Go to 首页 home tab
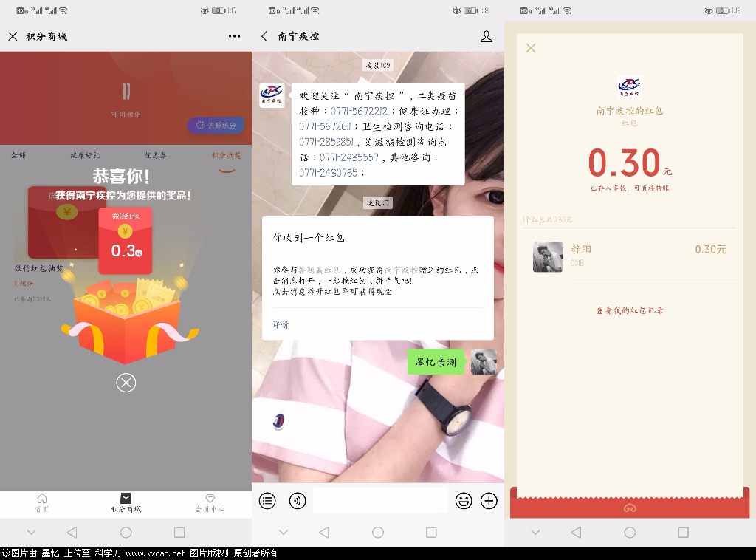Image resolution: width=756 pixels, height=560 pixels. pos(42,502)
